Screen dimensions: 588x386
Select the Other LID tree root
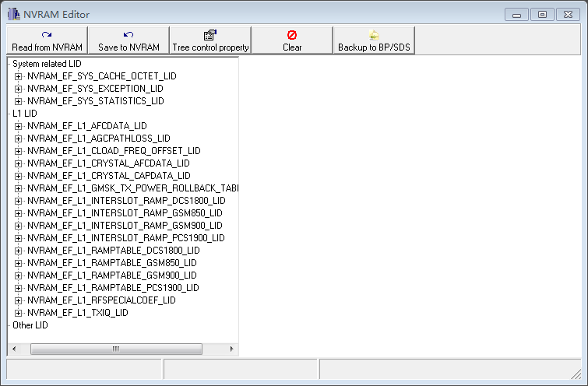pyautogui.click(x=30, y=325)
